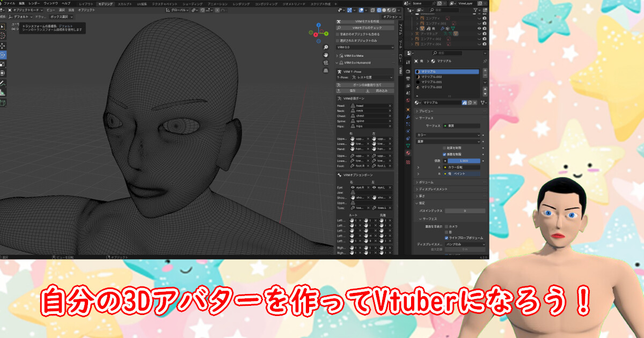Add a material slot with plus
The image size is (644, 338).
[485, 70]
